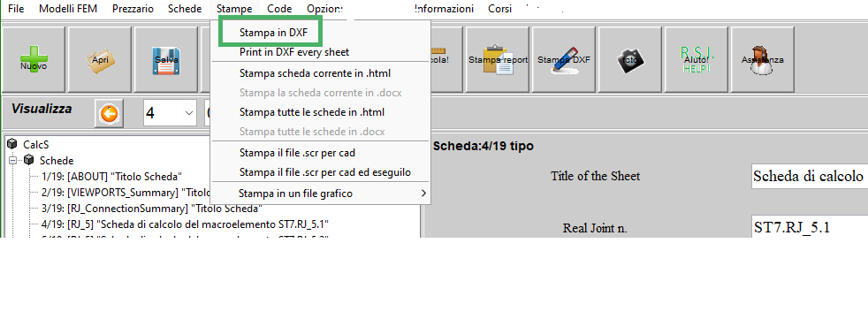Expand the Stampa in un file grafico submenu
The image size is (868, 319).
coord(321,194)
